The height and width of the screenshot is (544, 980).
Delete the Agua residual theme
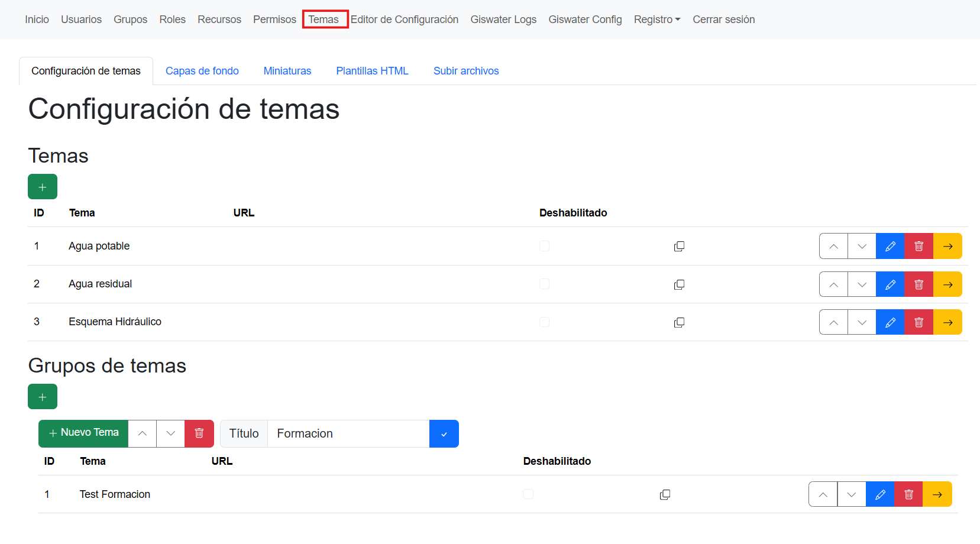pos(918,284)
